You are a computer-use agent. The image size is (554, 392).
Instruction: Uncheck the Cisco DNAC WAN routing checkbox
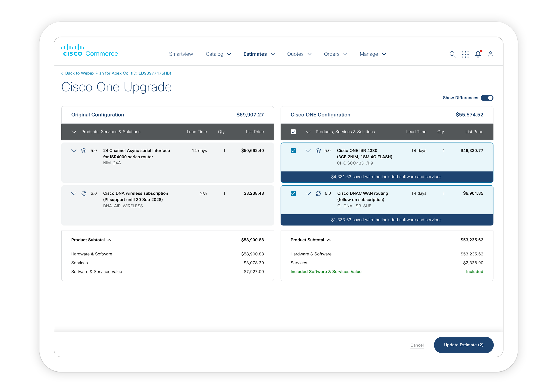293,193
